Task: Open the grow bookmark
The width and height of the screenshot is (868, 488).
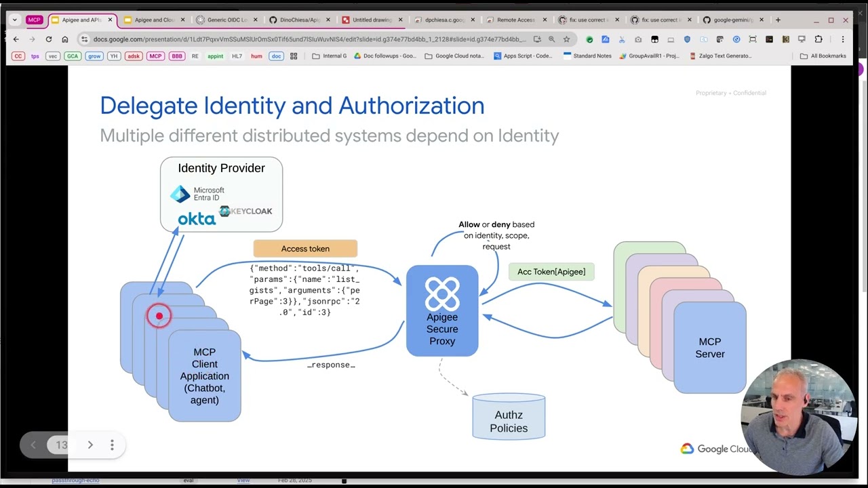Action: point(94,56)
